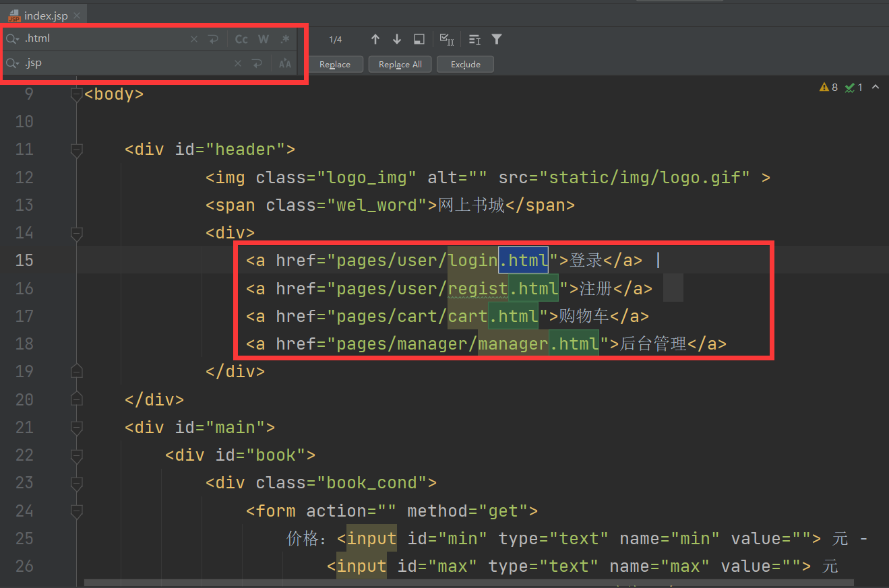Click .html match in regist link
This screenshot has height=588, width=889.
pyautogui.click(x=534, y=288)
